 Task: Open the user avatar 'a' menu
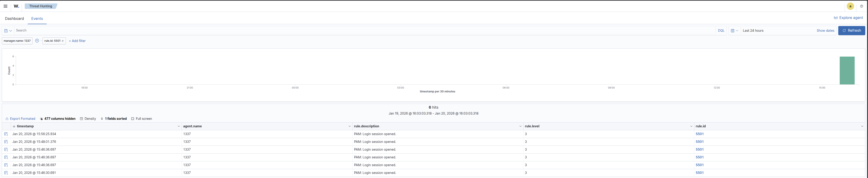click(850, 6)
